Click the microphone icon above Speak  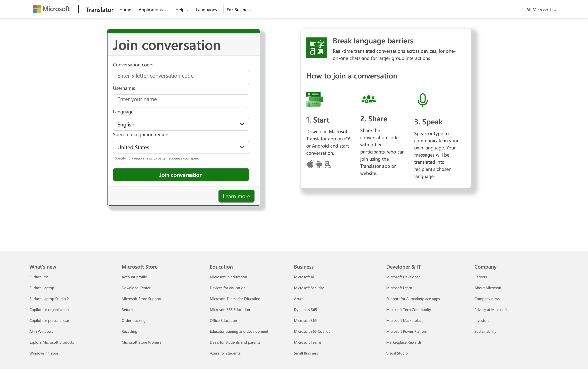point(423,100)
